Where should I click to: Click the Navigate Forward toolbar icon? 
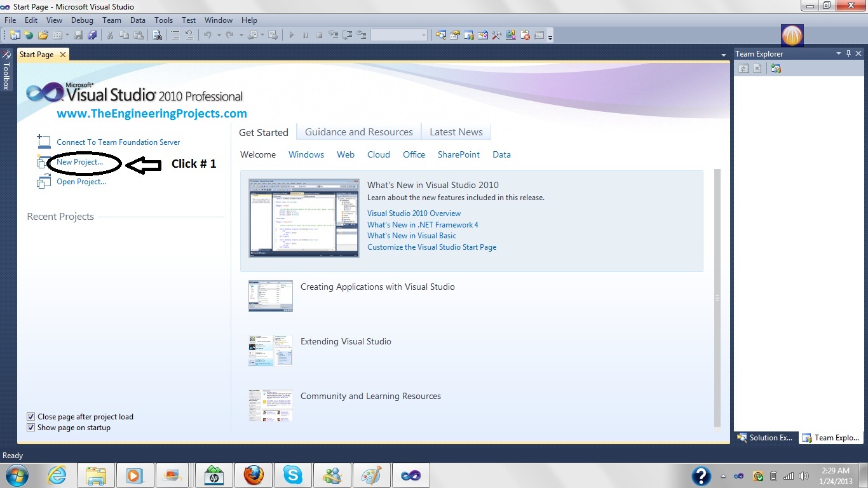coord(273,35)
